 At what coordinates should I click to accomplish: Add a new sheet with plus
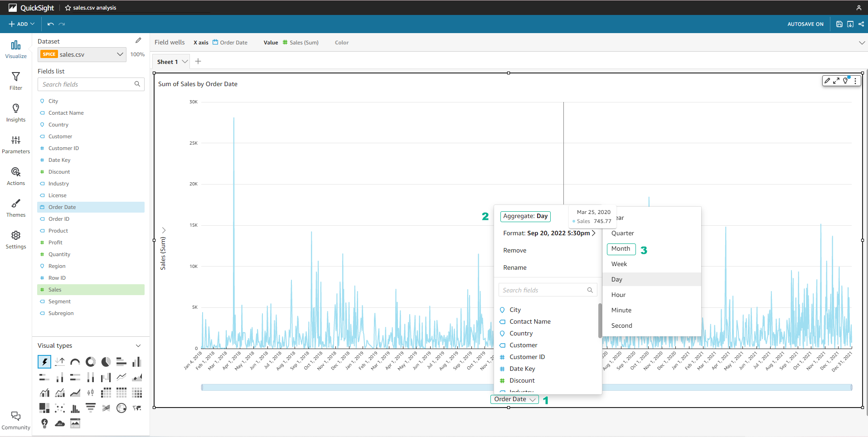198,61
